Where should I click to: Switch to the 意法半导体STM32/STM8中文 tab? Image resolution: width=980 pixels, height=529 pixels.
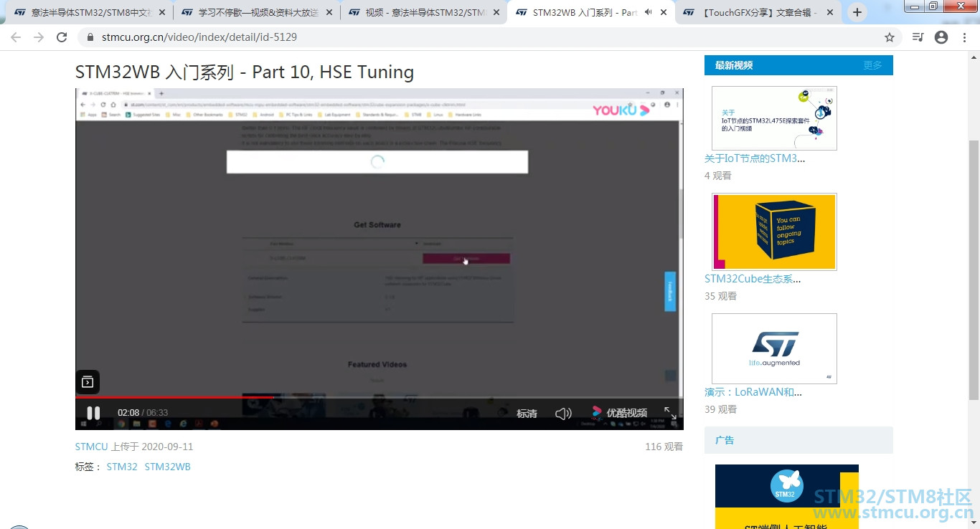[x=88, y=12]
